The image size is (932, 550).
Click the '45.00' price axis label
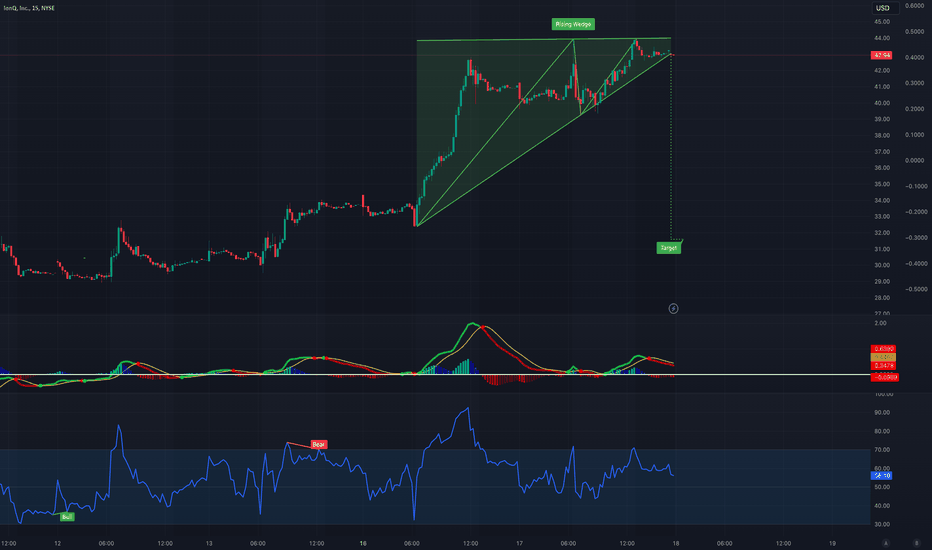click(x=881, y=22)
